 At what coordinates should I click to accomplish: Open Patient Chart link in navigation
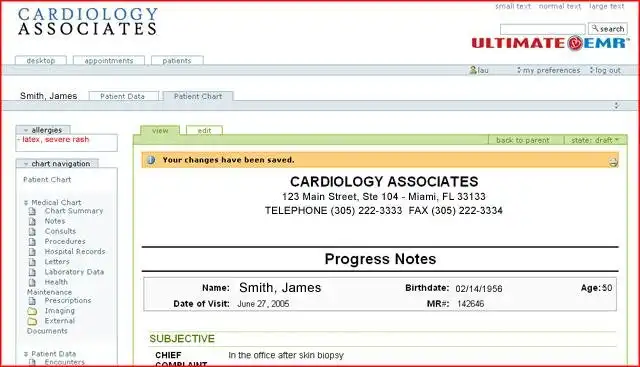[47, 180]
